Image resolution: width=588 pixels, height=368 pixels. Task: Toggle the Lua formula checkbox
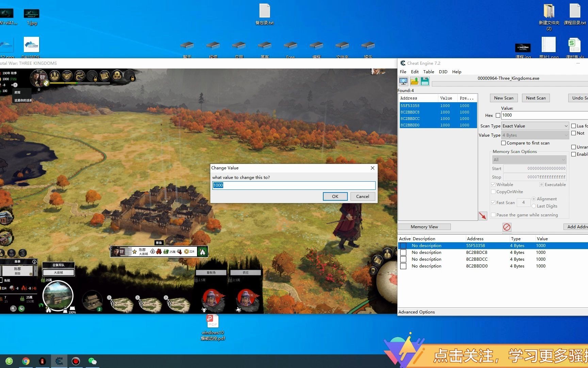click(x=573, y=126)
